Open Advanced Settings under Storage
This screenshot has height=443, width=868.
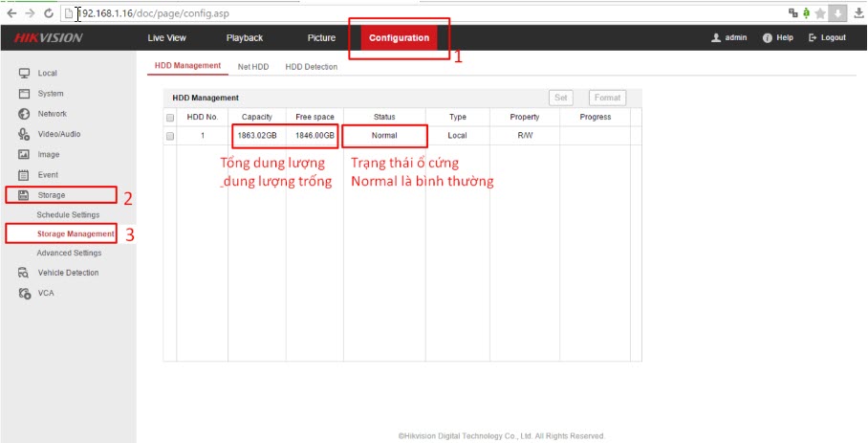69,254
